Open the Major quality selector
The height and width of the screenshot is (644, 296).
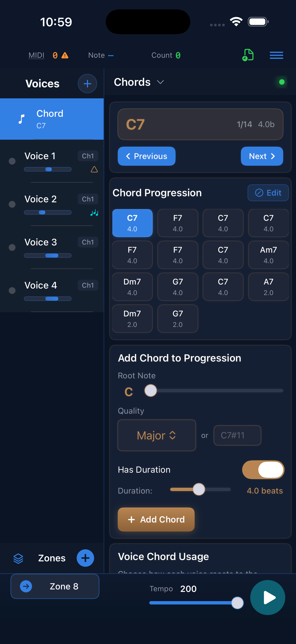tap(157, 435)
